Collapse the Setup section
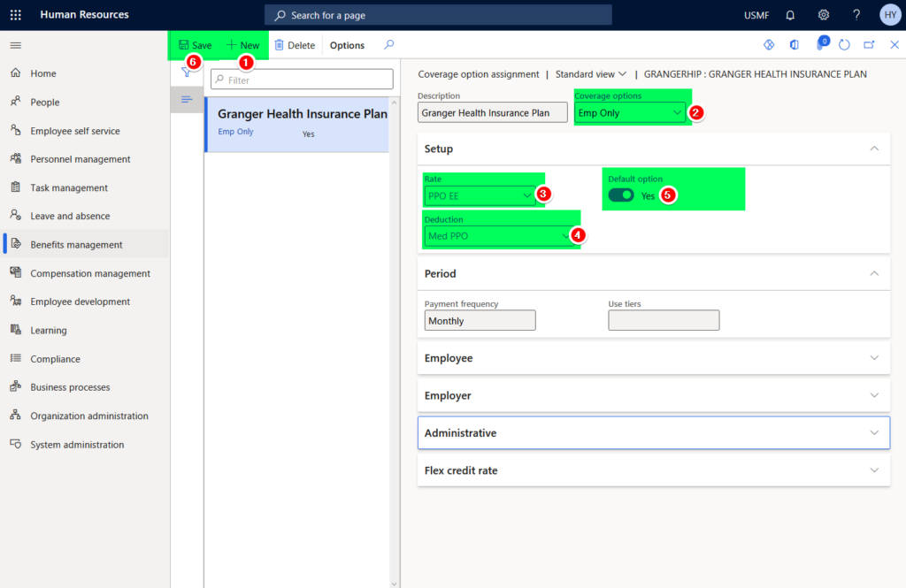The height and width of the screenshot is (588, 906). (x=874, y=149)
